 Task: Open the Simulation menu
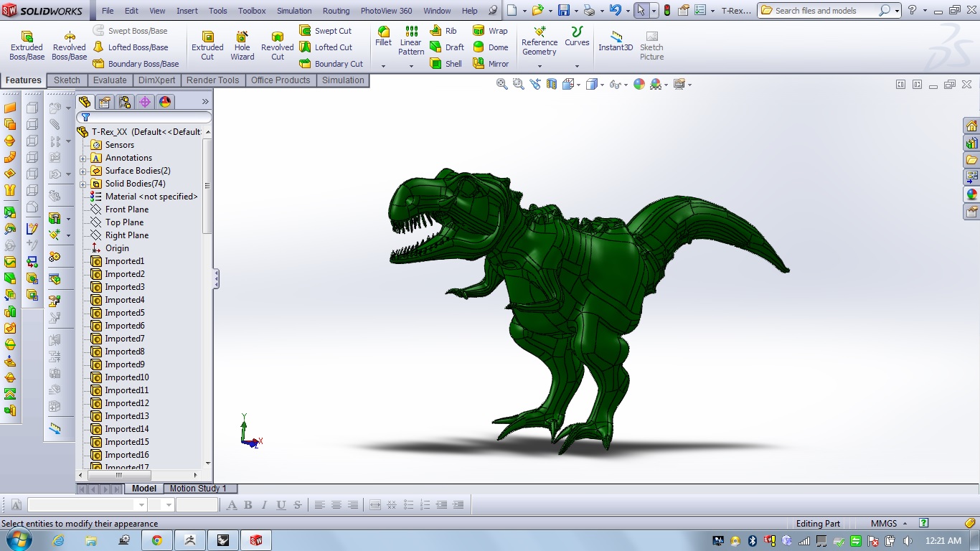click(x=294, y=11)
